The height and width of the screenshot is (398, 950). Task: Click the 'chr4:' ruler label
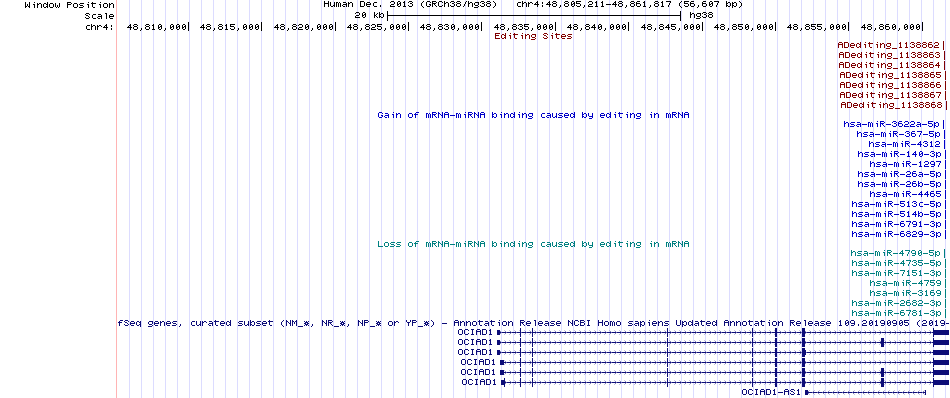(x=100, y=27)
